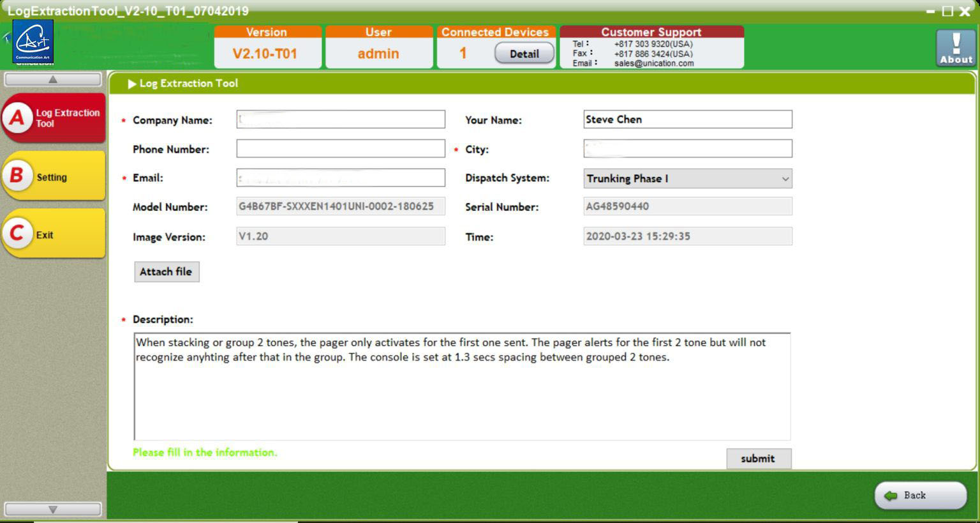Click sidebar scroll-down arrow button
Viewport: 980px width, 523px height.
pyautogui.click(x=53, y=509)
